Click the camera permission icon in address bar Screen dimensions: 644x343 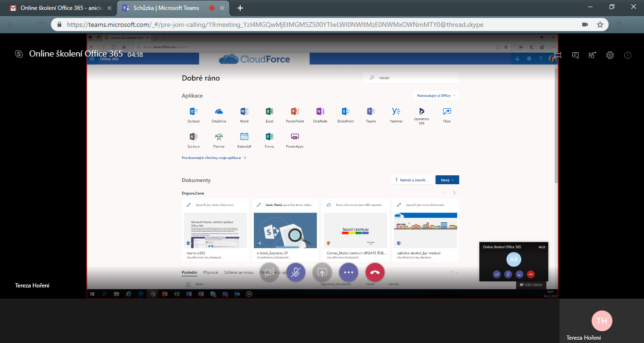pos(585,24)
